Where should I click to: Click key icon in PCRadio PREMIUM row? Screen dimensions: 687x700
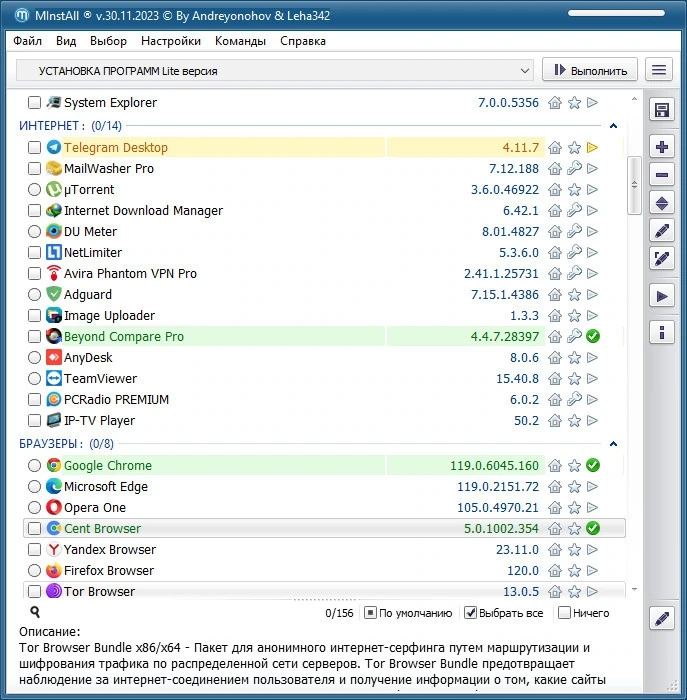(574, 399)
